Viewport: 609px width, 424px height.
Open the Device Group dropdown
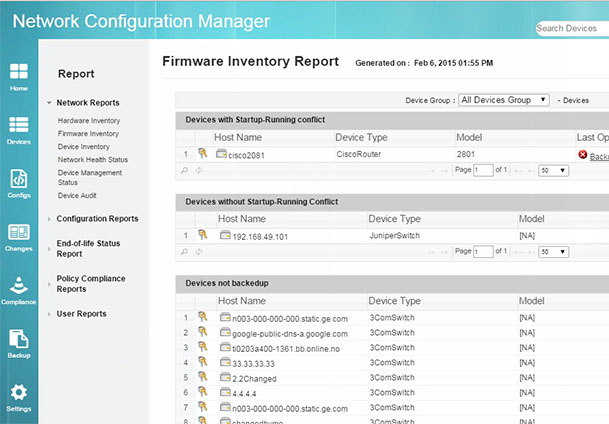[503, 100]
